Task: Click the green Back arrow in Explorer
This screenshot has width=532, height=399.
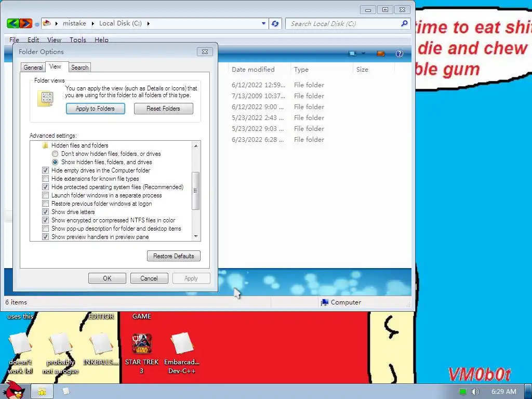Action: [13, 23]
